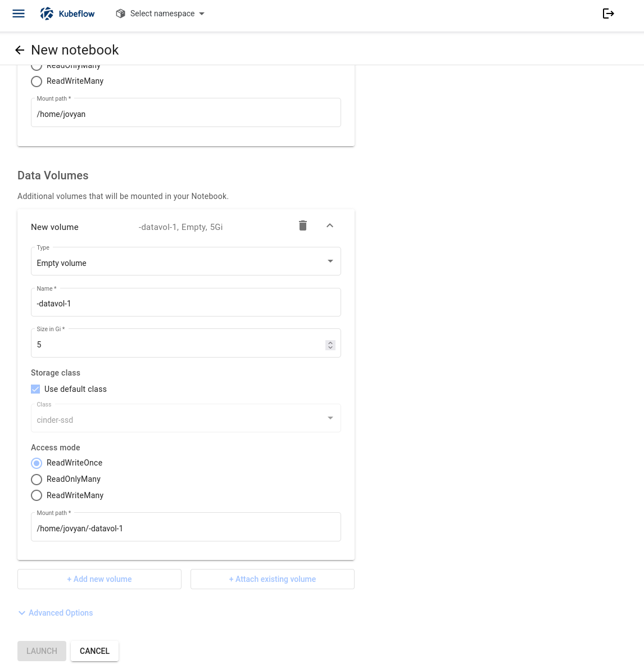
Task: Click the Kubeflow logo icon
Action: click(x=47, y=13)
